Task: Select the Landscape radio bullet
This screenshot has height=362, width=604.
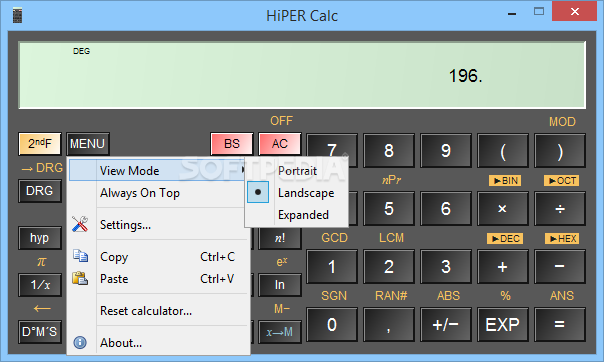Action: coord(258,192)
